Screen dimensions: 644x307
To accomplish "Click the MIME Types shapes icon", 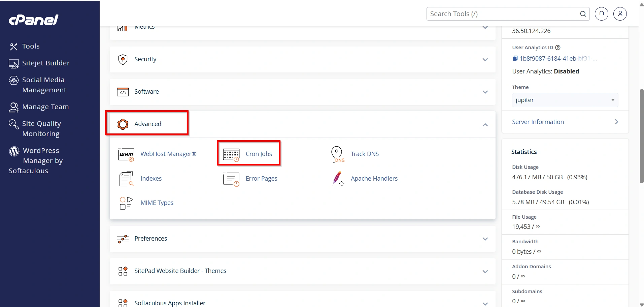I will pyautogui.click(x=126, y=203).
